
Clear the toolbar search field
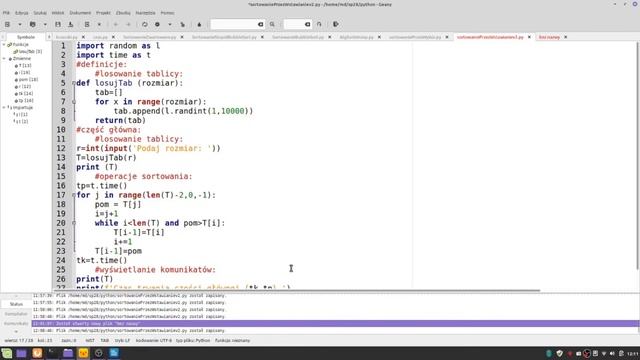point(260,24)
